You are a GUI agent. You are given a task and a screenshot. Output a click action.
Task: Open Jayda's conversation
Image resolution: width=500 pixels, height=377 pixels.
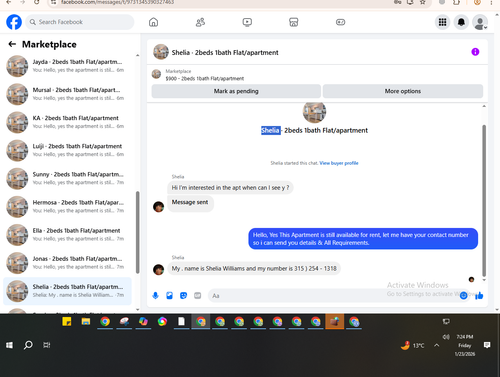pyautogui.click(x=67, y=66)
